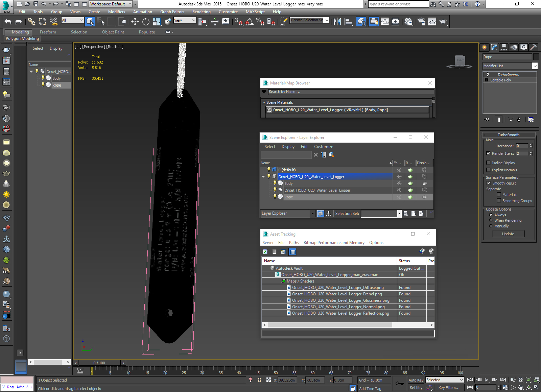Open the Key Filters dialog
Image resolution: width=541 pixels, height=392 pixels.
(x=449, y=388)
